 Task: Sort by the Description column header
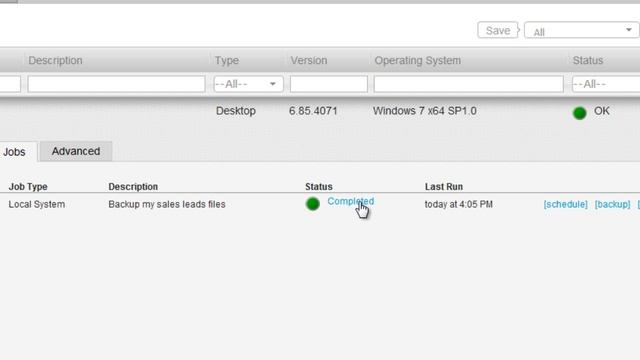coord(55,60)
